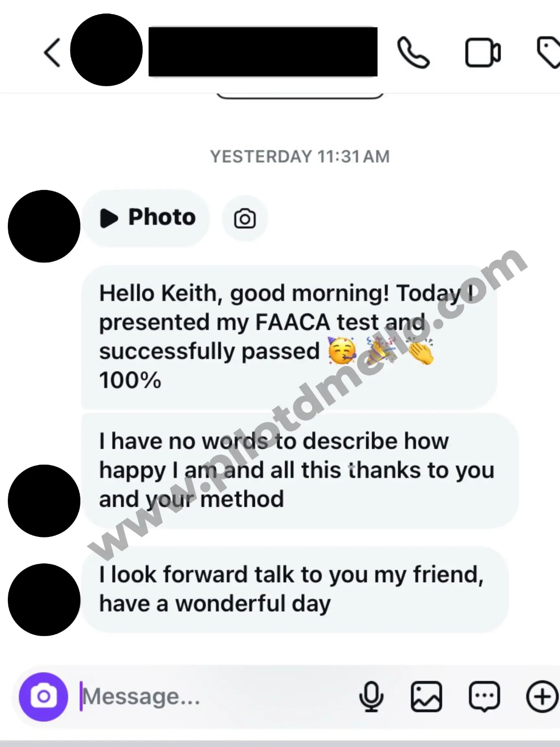This screenshot has height=747, width=560.
Task: Reply with camera icon next to Photo
Action: 245,218
